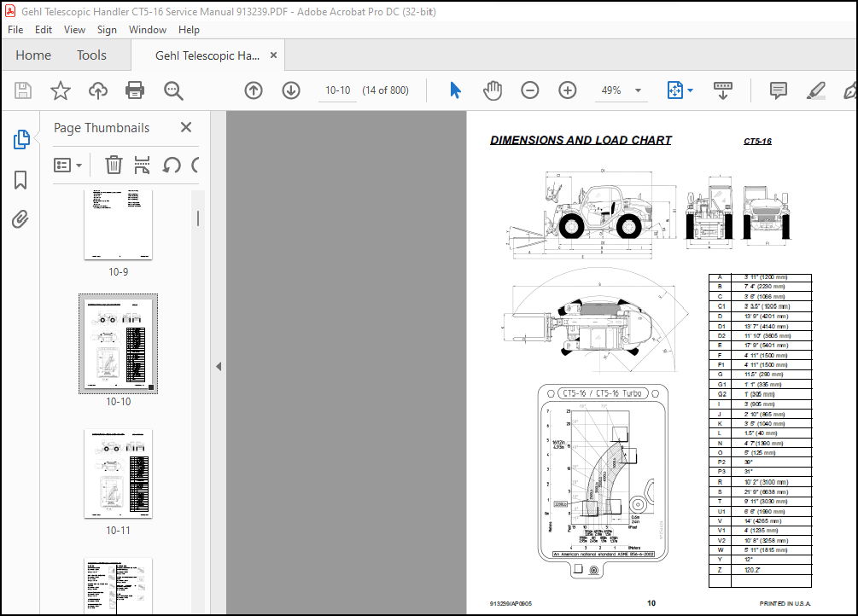
Task: Open the Bookmarks panel
Action: 20,180
